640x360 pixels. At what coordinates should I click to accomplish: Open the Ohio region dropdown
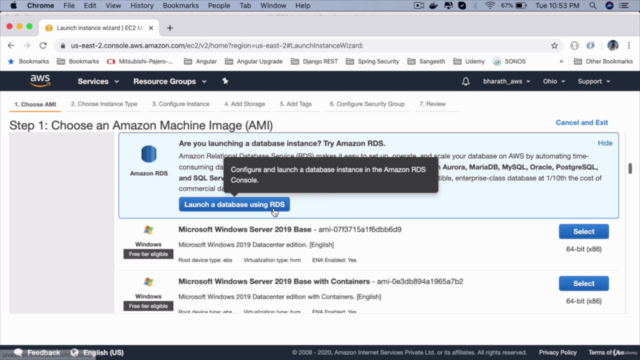pos(554,81)
